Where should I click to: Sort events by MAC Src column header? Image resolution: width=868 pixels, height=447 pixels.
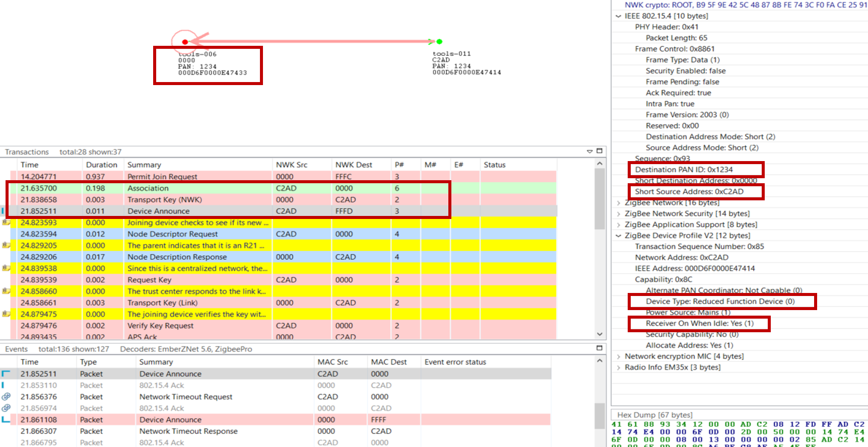click(x=332, y=362)
